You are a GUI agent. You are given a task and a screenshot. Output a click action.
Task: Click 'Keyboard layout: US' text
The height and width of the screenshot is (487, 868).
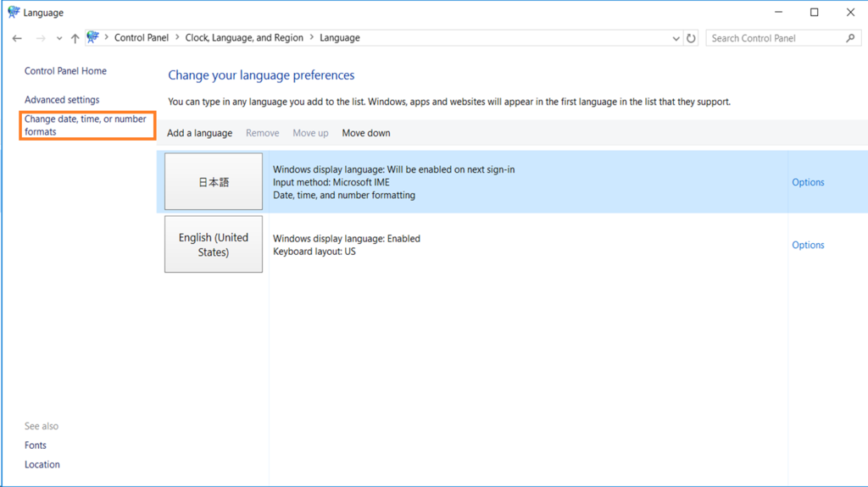pos(314,252)
